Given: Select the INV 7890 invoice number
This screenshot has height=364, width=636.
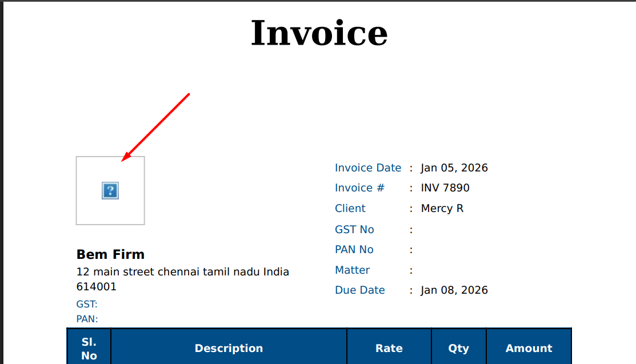Looking at the screenshot, I should point(445,188).
